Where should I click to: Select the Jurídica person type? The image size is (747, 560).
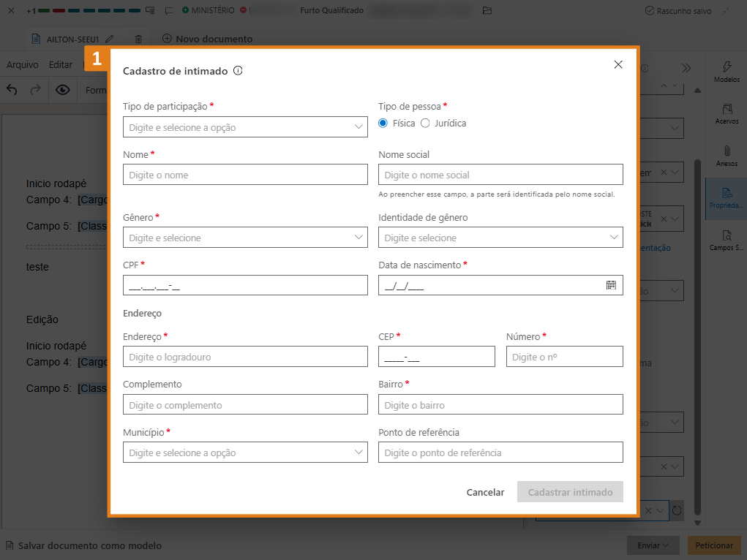coord(425,123)
